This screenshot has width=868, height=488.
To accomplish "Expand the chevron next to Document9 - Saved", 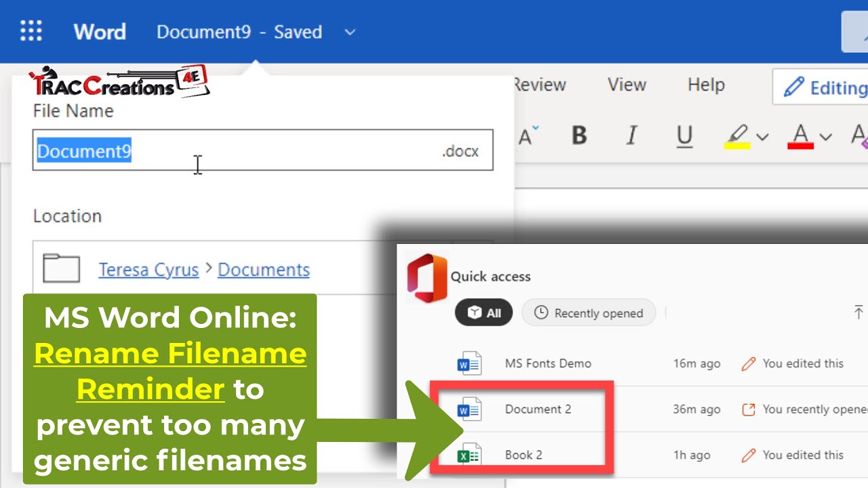I will point(350,32).
